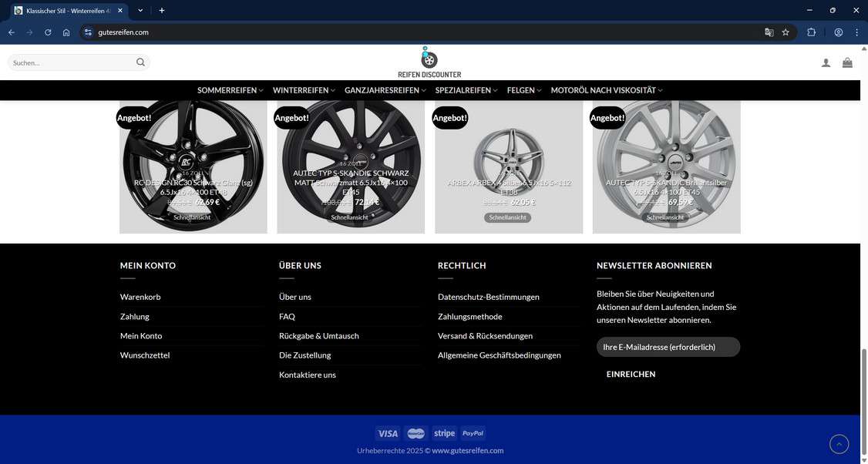The height and width of the screenshot is (464, 868).
Task: Open a new browser tab
Action: coord(162,11)
